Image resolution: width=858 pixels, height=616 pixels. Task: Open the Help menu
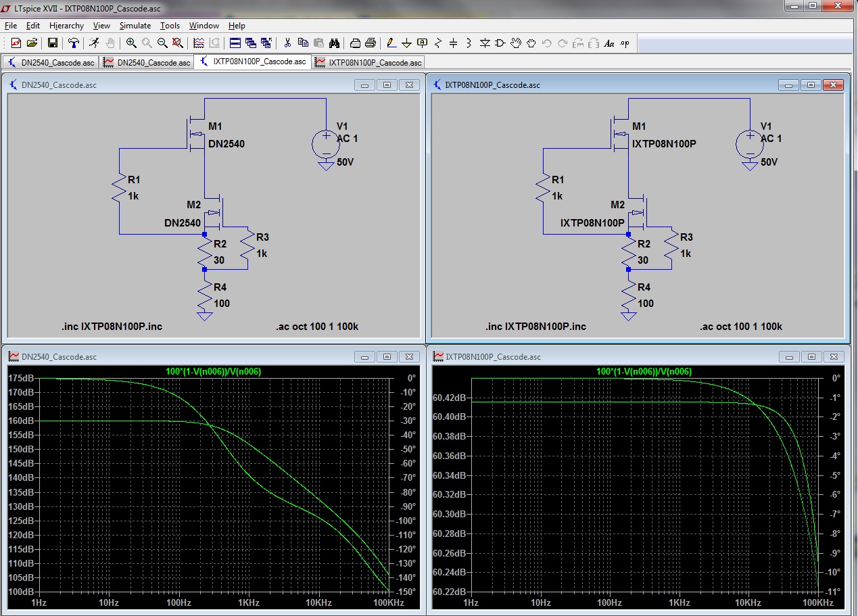(237, 26)
